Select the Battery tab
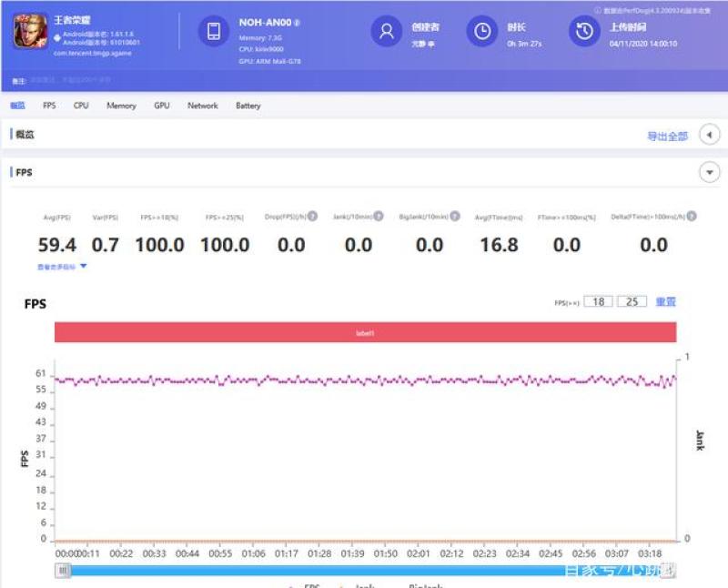 (248, 106)
